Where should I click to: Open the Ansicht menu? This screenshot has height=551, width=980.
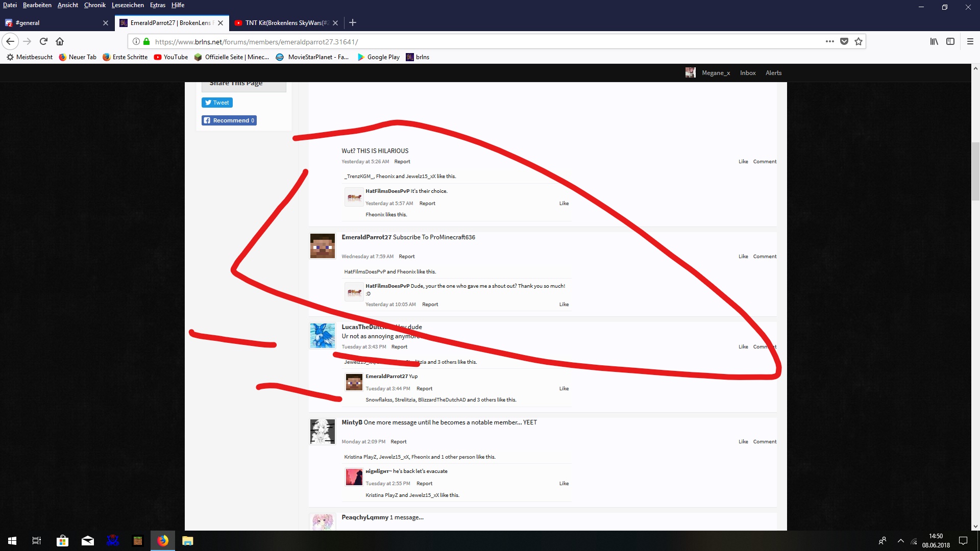click(x=68, y=5)
